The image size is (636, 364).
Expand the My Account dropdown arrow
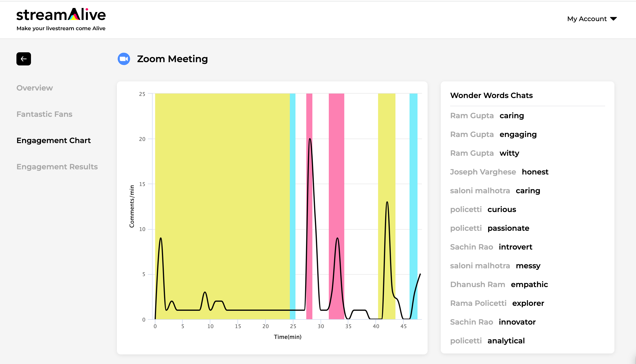click(613, 19)
